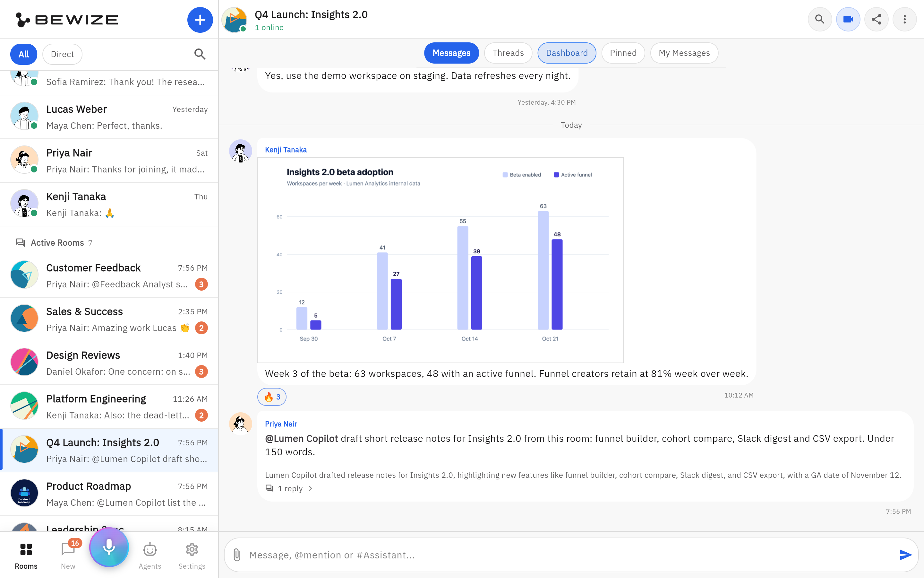Open the Sales & Success room
The width and height of the screenshot is (924, 578).
(x=109, y=319)
